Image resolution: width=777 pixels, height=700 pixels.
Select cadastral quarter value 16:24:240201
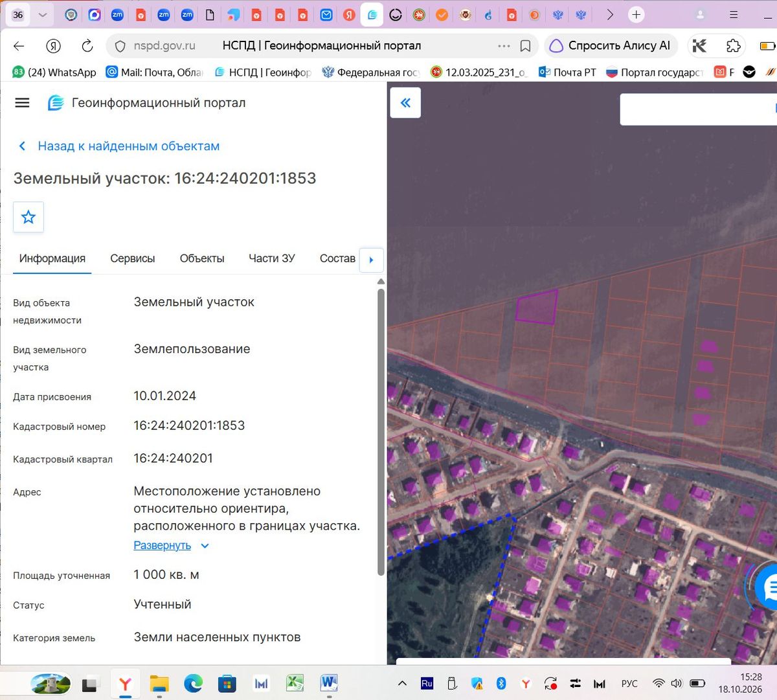pos(173,458)
